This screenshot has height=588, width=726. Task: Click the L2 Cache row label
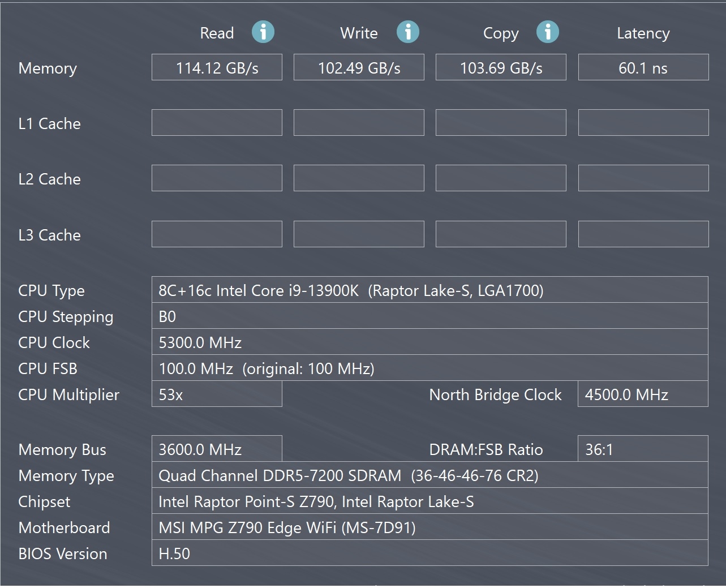pyautogui.click(x=49, y=179)
